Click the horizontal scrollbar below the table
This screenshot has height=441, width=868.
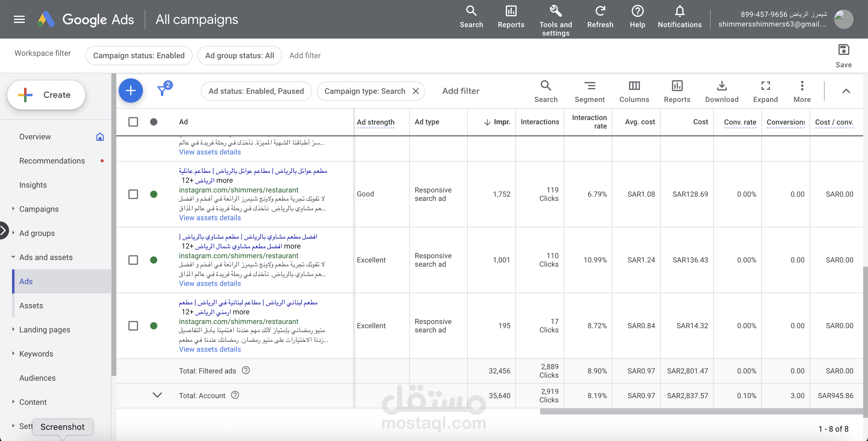tap(701, 411)
